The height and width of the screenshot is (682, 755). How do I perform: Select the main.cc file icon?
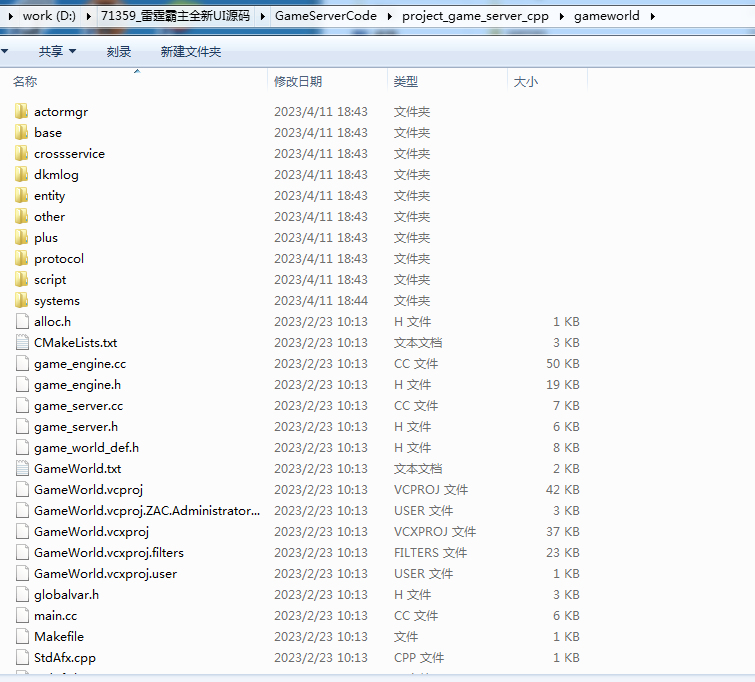click(x=22, y=616)
